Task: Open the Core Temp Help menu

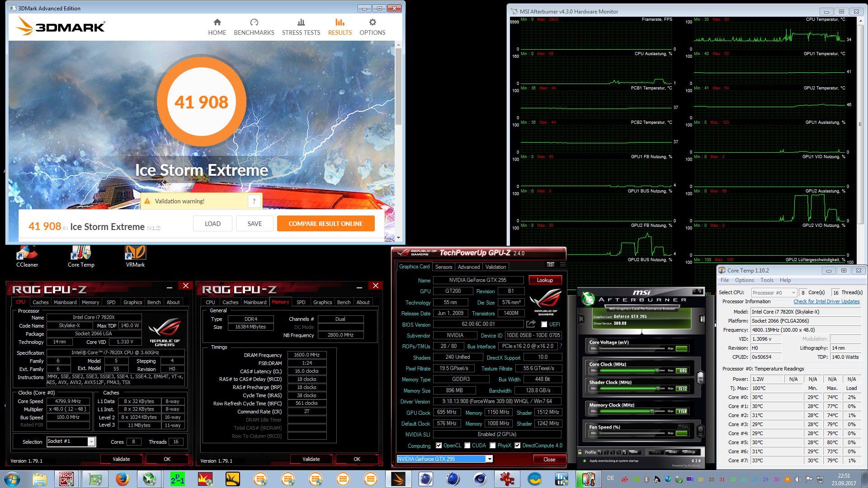Action: (x=785, y=280)
